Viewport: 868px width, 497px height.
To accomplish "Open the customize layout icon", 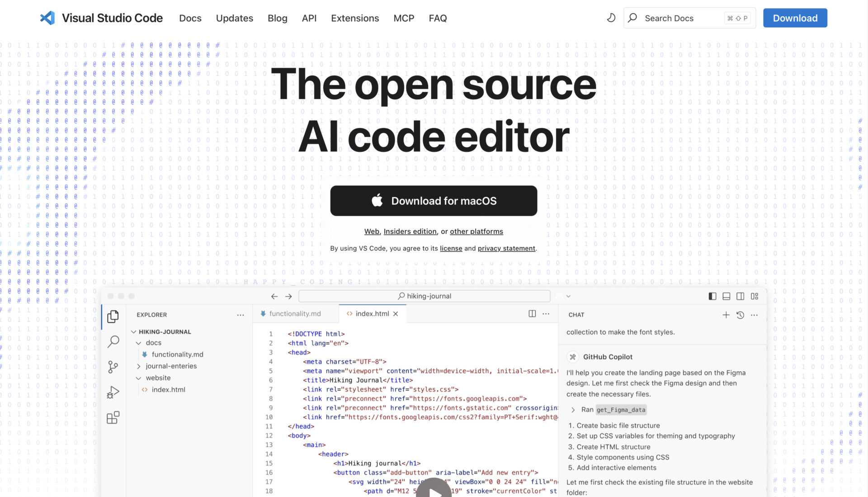I will coord(754,296).
